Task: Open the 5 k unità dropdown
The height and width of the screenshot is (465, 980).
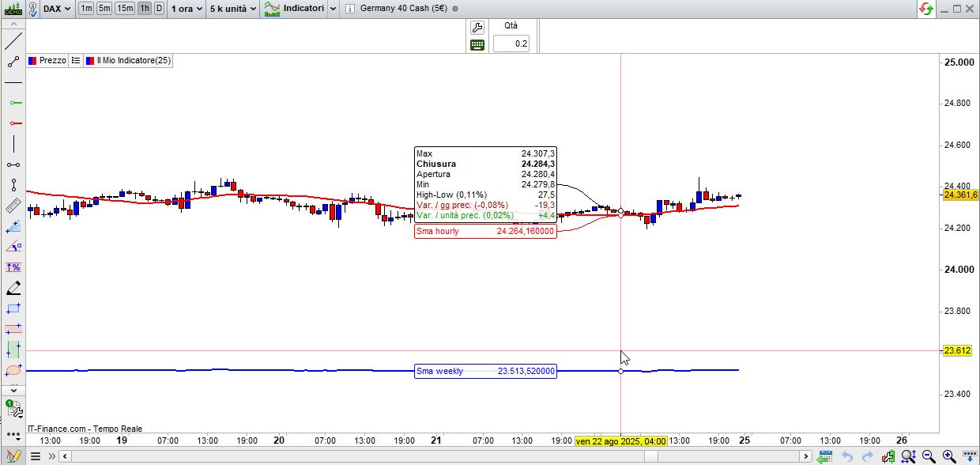Action: [x=233, y=9]
